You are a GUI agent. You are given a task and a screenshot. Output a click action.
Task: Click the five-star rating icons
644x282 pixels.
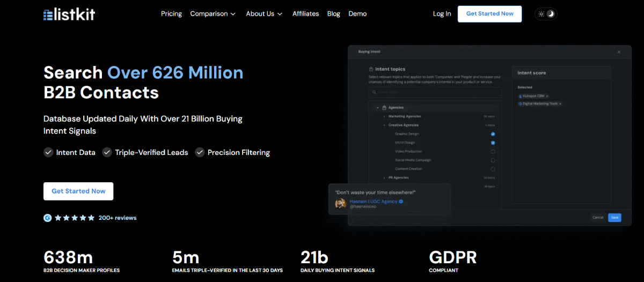pyautogui.click(x=75, y=218)
